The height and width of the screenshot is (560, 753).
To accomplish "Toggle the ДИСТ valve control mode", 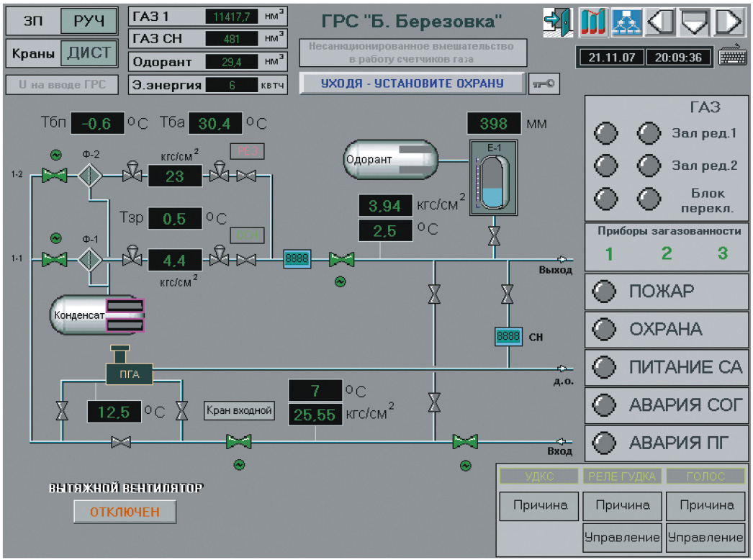I will (89, 53).
